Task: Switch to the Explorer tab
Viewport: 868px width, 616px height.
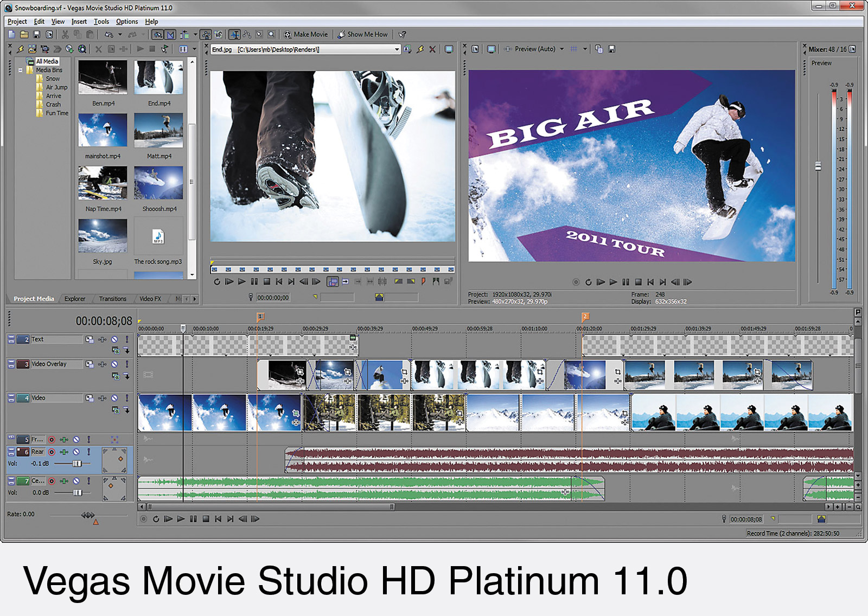Action: [x=75, y=299]
